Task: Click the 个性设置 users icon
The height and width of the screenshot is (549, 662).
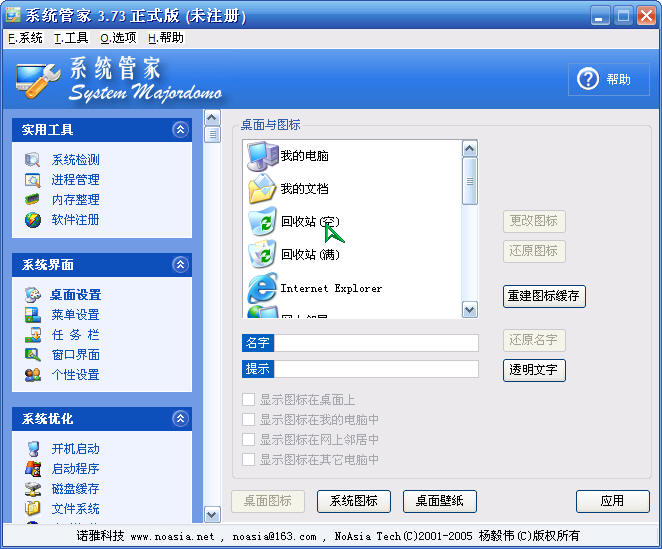Action: [x=33, y=375]
